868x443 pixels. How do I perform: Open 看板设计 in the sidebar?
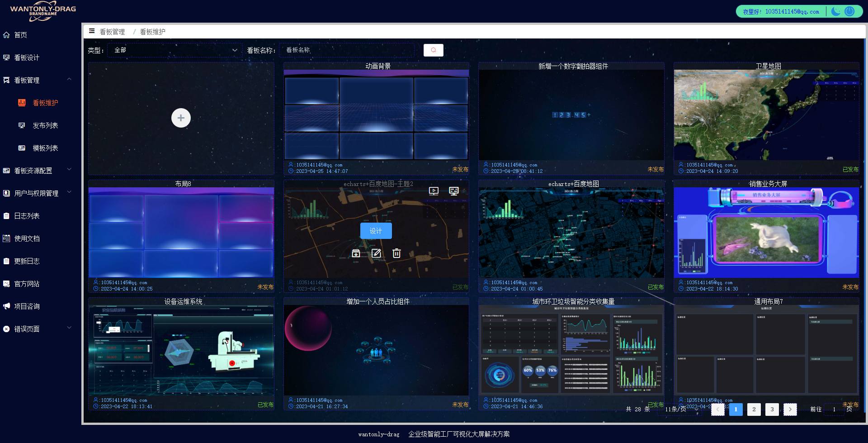tap(41, 57)
